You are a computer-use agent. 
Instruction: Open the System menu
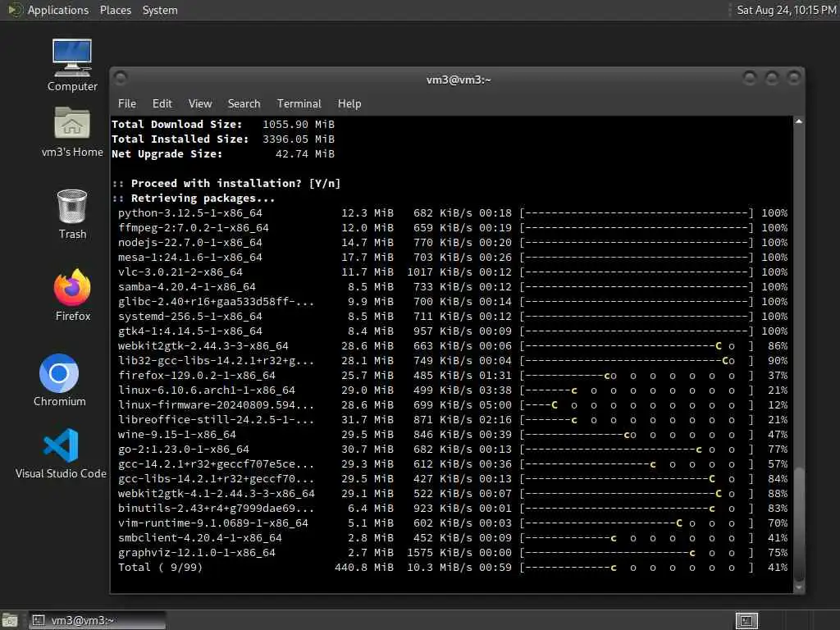160,10
